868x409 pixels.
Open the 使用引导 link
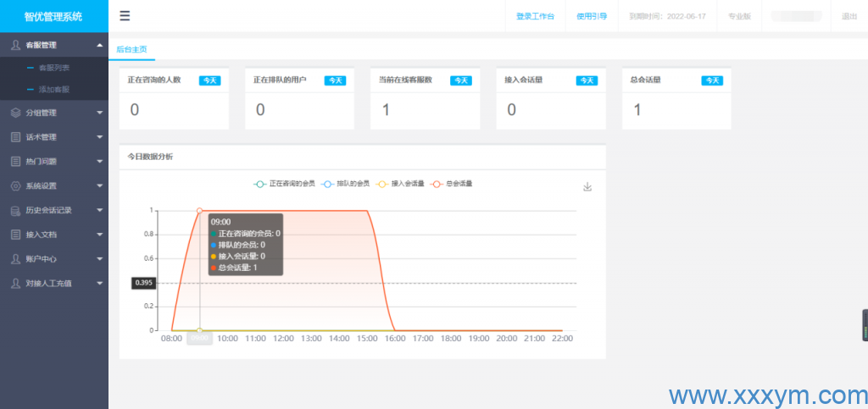pyautogui.click(x=592, y=16)
